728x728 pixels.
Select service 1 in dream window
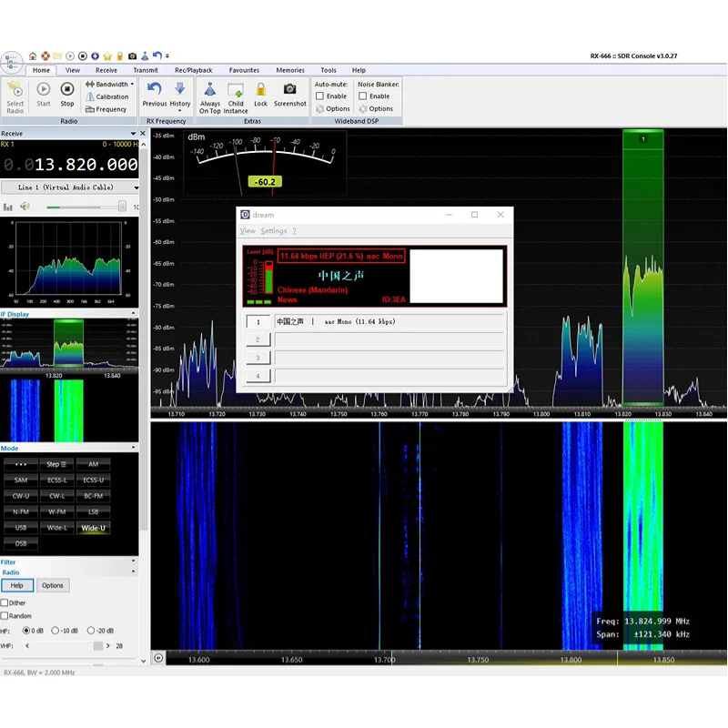coord(258,321)
